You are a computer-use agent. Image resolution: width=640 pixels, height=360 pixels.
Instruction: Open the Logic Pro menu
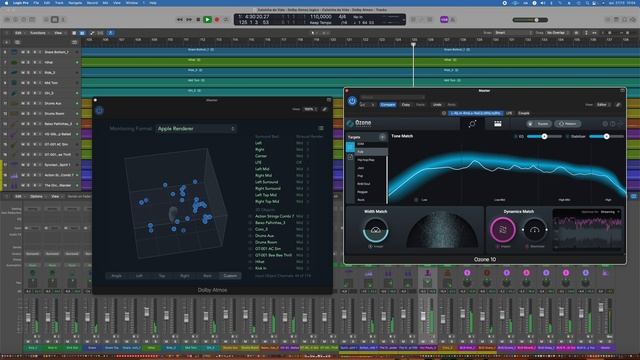(x=20, y=3)
